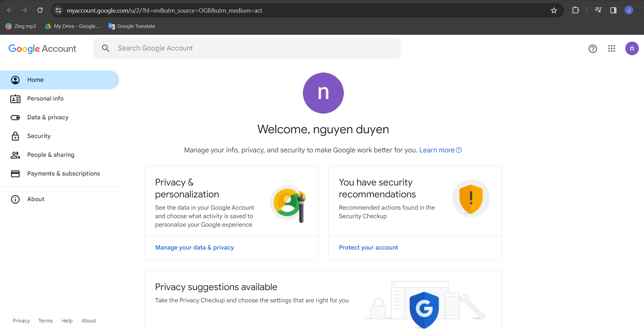
Task: Open Payments & subscriptions page
Action: click(63, 174)
